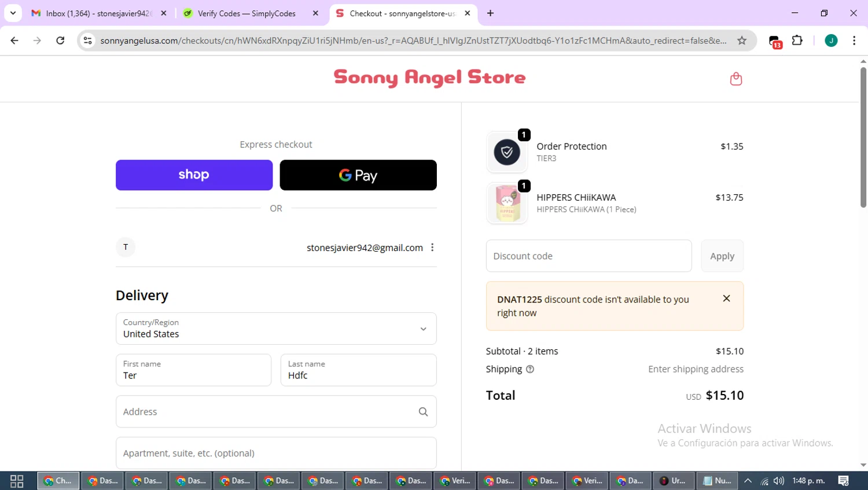Select the Checkout sonnyangelstore tab
This screenshot has width=868, height=490.
[x=403, y=13]
